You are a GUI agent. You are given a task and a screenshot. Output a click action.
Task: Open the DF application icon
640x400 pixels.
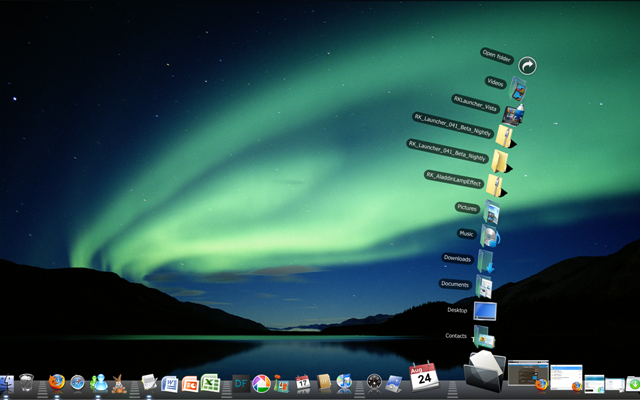(241, 384)
